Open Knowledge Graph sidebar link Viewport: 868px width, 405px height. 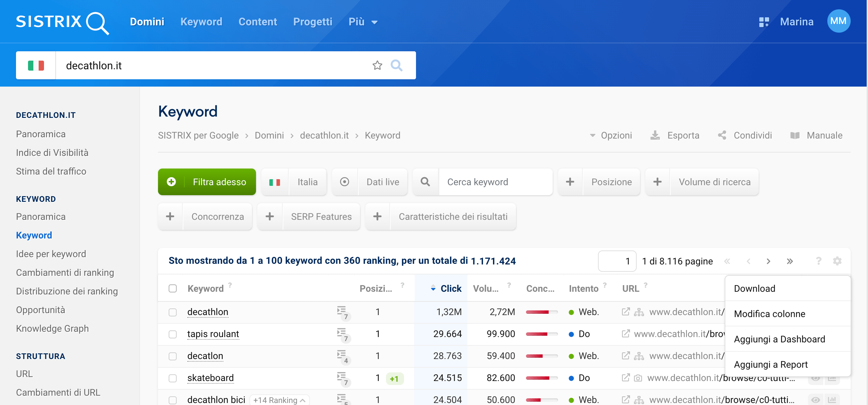click(52, 328)
